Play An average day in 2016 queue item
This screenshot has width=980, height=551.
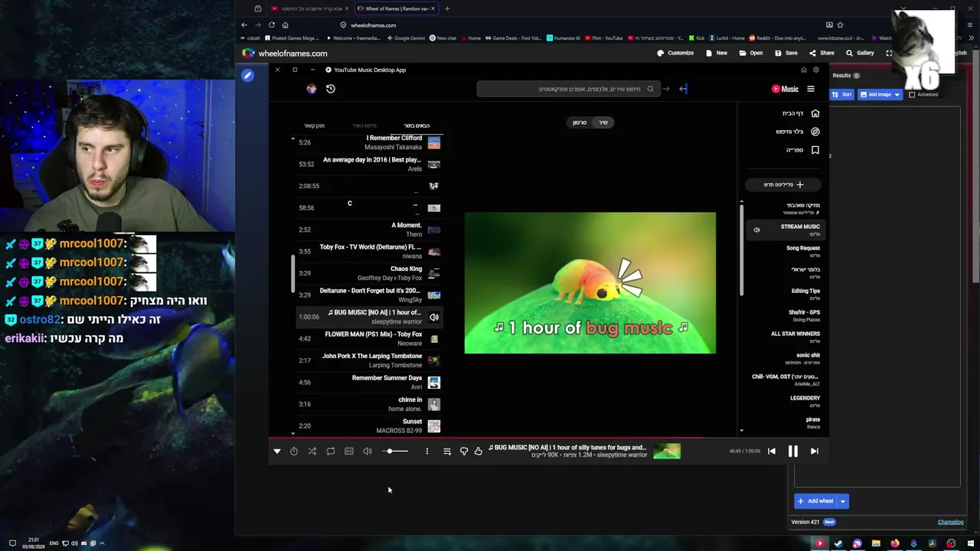point(369,164)
